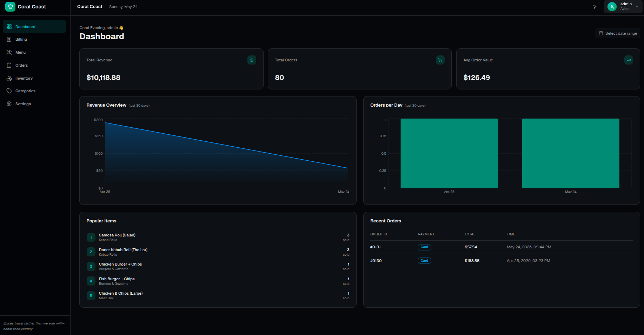The height and width of the screenshot is (335, 644).
Task: Click the Billing receipt icon
Action: pyautogui.click(x=9, y=39)
